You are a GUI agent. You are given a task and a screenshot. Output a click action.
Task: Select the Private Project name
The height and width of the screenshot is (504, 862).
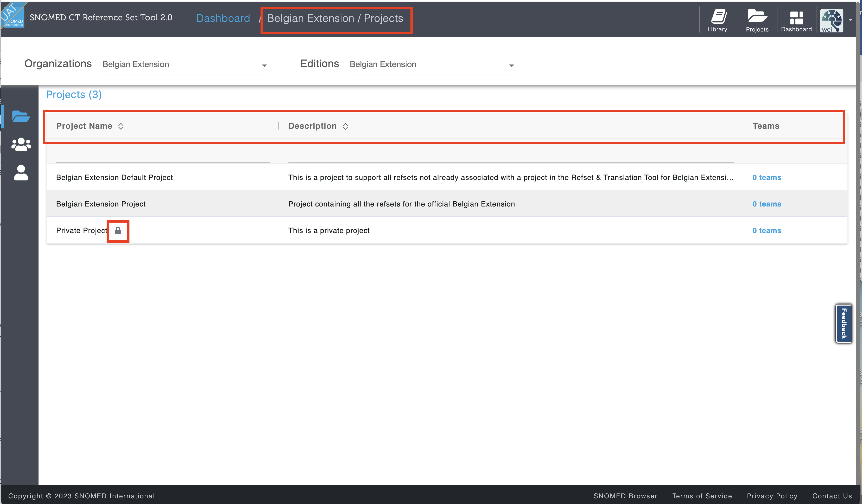[x=81, y=231]
